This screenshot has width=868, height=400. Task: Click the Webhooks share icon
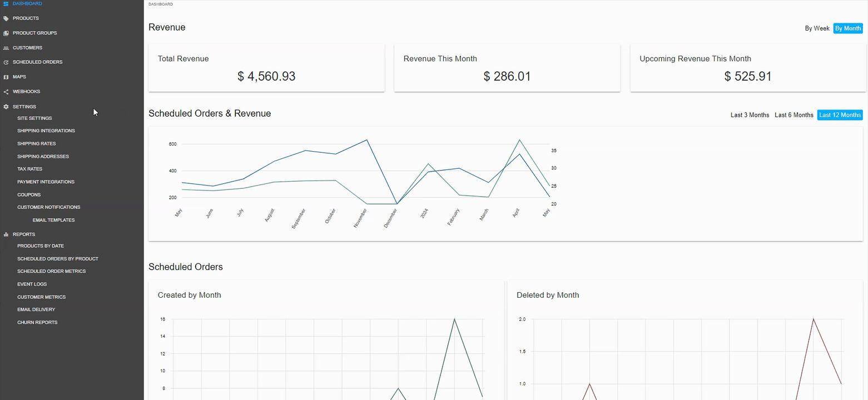(x=6, y=92)
